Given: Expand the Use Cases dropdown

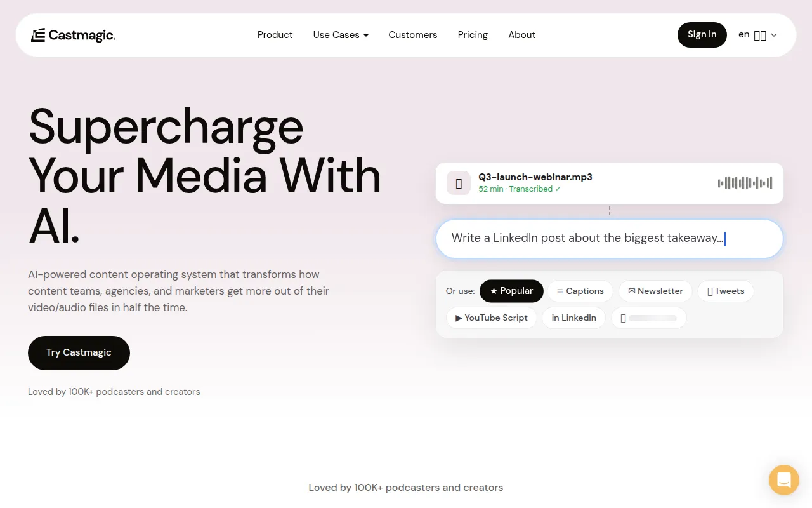Looking at the screenshot, I should click(341, 35).
